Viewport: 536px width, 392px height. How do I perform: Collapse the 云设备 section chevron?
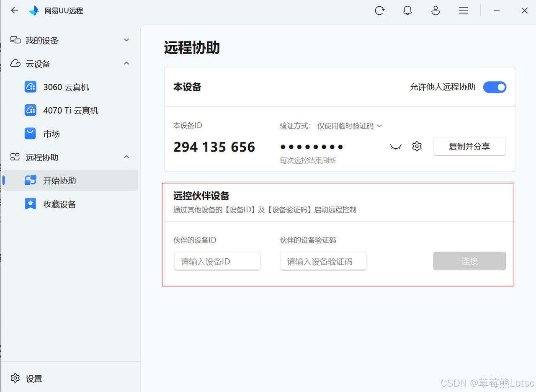[x=126, y=63]
